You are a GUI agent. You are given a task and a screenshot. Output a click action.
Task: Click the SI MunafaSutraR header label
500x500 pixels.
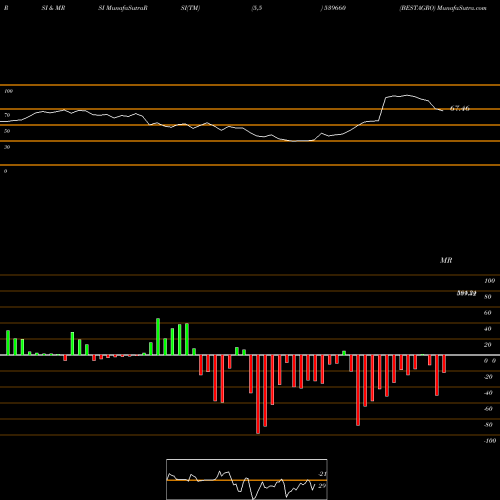(x=123, y=8)
